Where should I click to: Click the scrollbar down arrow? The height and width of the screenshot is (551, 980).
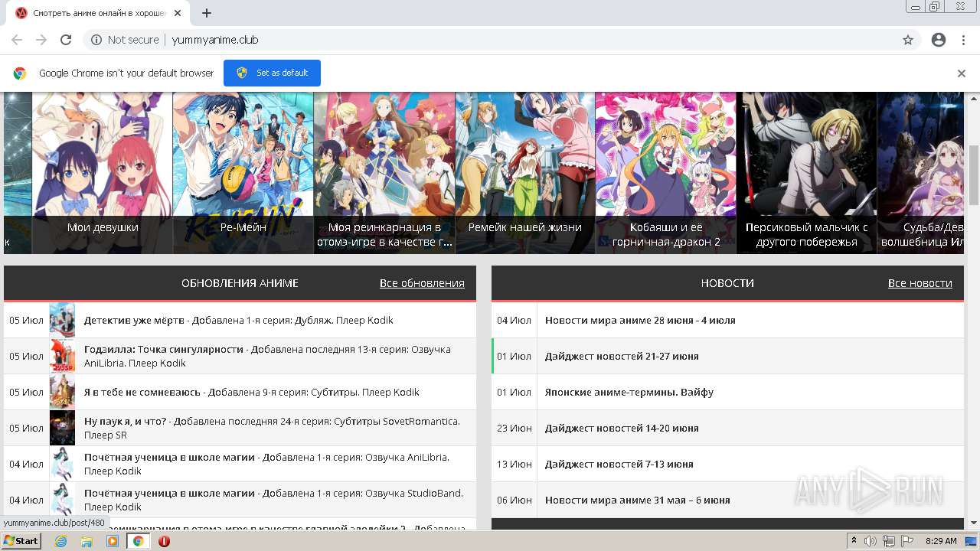[x=973, y=523]
